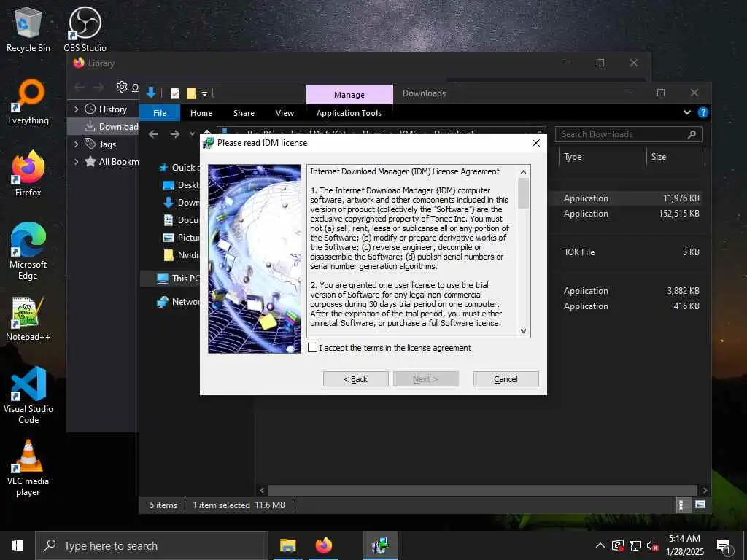Open Firefox from the taskbar
The height and width of the screenshot is (560, 747).
[x=323, y=545]
